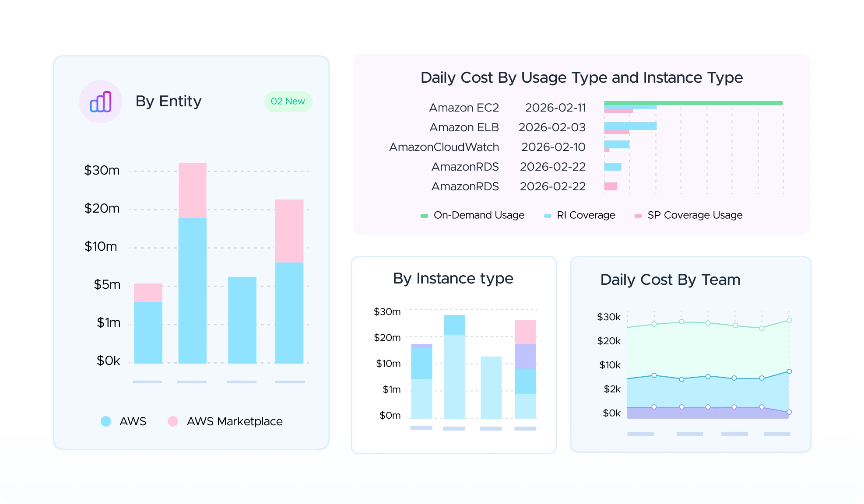Click the RI Coverage legend label
The image size is (864, 504).
[x=586, y=215]
